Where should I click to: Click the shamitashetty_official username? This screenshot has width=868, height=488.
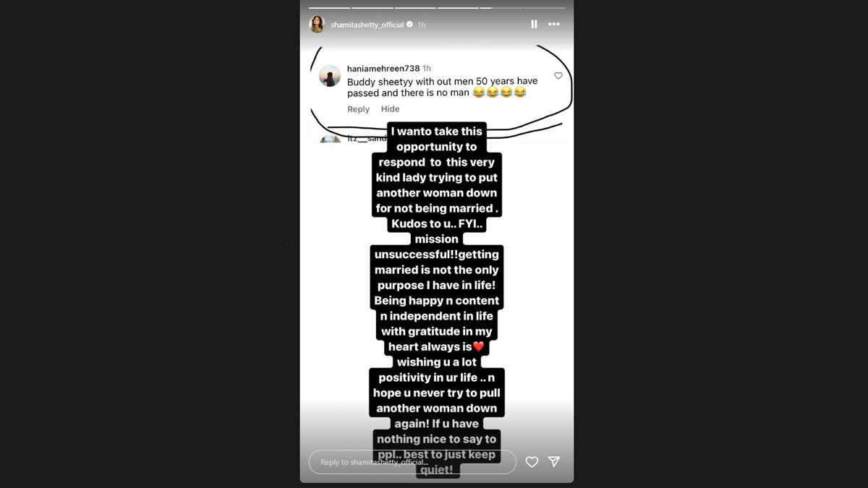367,25
